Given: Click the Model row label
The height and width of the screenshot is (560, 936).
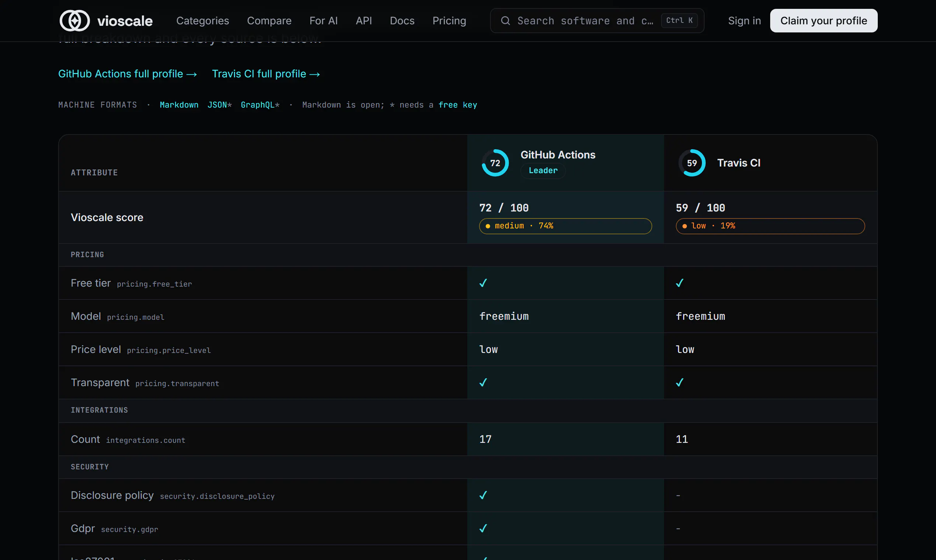Looking at the screenshot, I should [x=85, y=316].
